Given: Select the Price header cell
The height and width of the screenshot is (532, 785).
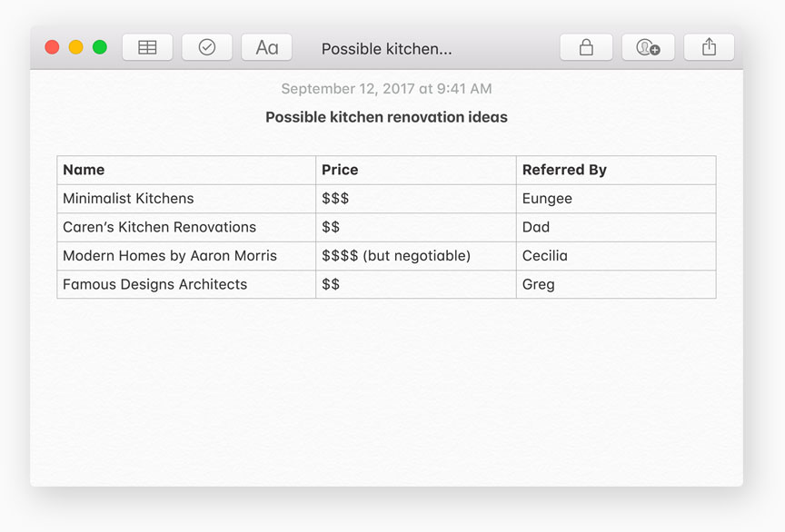Looking at the screenshot, I should [x=415, y=170].
